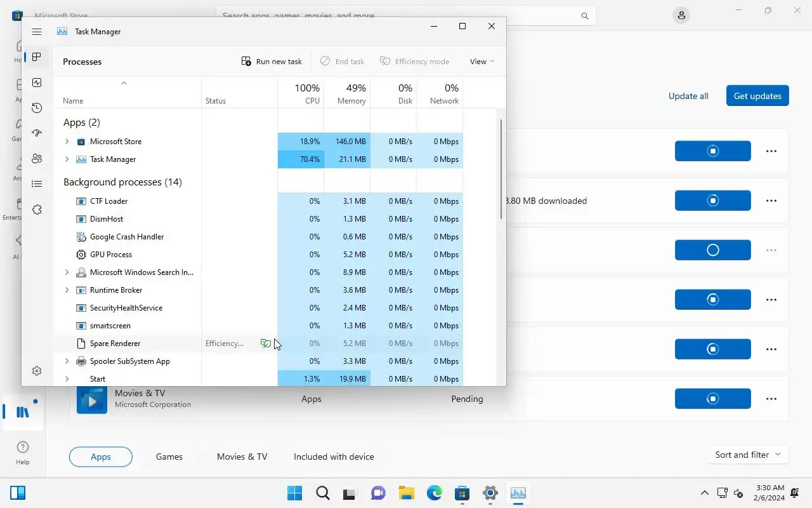Select the CTF Loader process
Image resolution: width=812 pixels, height=508 pixels.
(258, 201)
